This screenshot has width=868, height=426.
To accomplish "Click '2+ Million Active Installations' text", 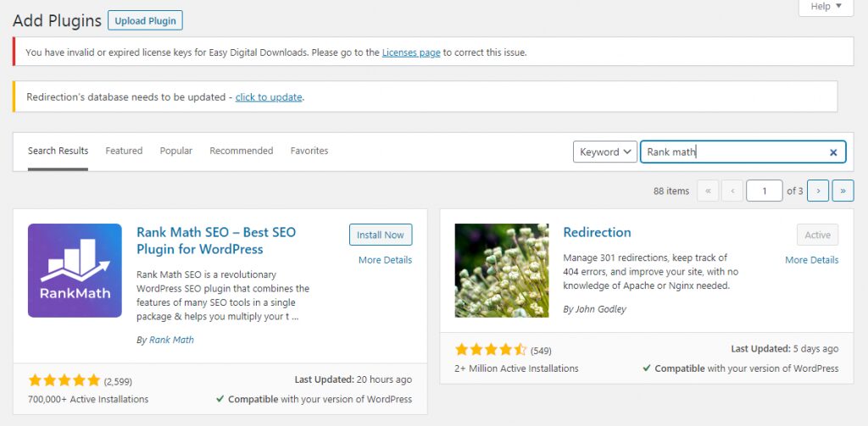I will 516,368.
